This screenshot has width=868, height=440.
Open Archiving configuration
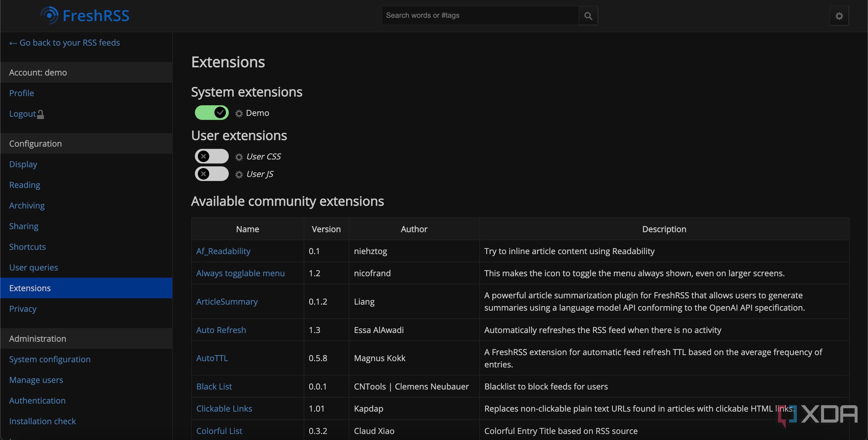tap(27, 206)
